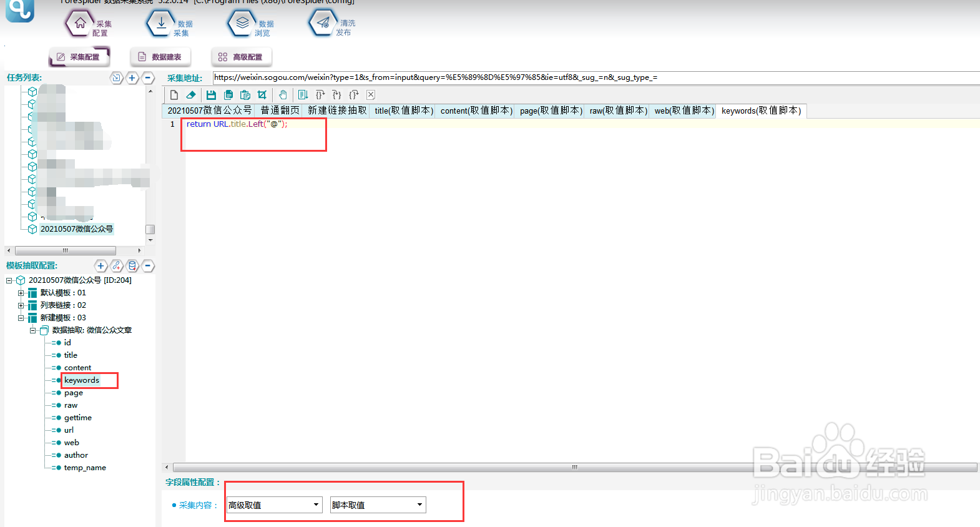The image size is (980, 527).
Task: Select 20210507微信公众号 in the task list
Action: 77,229
